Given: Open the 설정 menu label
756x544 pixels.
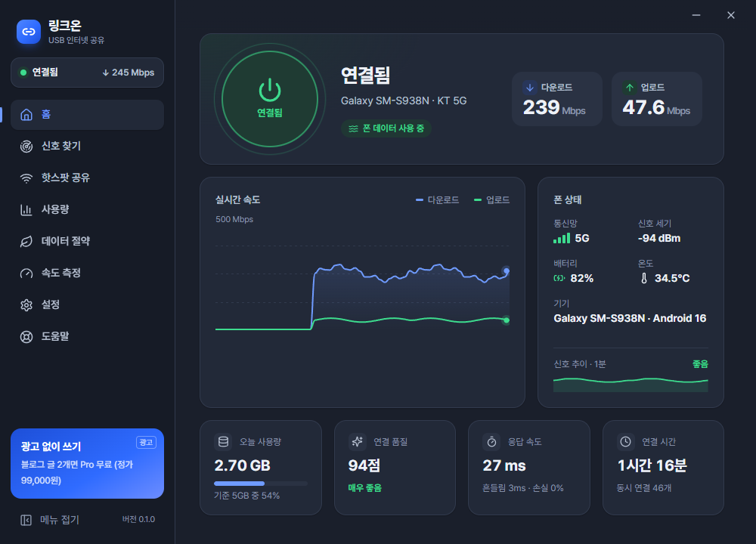Looking at the screenshot, I should click(x=51, y=304).
